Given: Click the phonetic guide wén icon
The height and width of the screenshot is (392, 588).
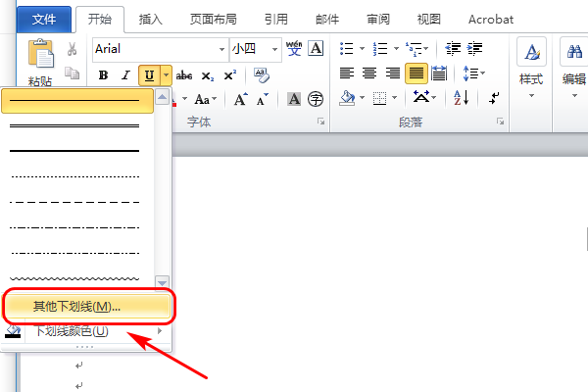Looking at the screenshot, I should pos(294,48).
